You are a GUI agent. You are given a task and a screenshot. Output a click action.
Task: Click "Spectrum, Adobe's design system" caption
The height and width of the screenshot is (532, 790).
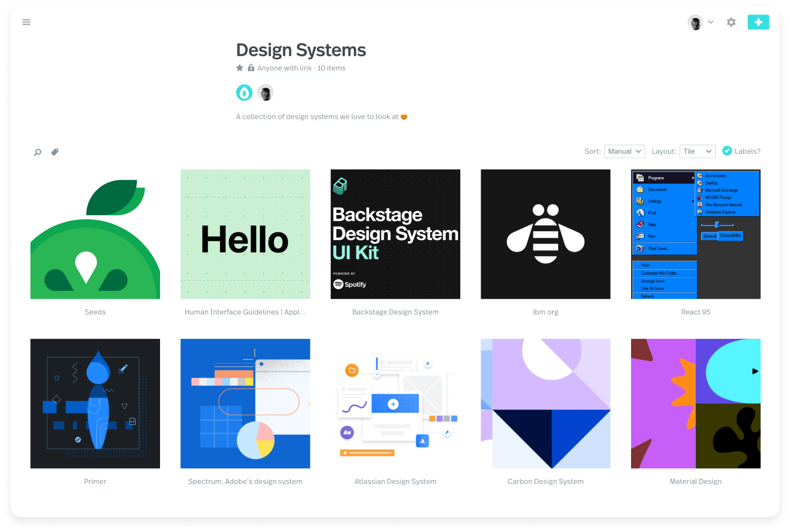(x=245, y=481)
